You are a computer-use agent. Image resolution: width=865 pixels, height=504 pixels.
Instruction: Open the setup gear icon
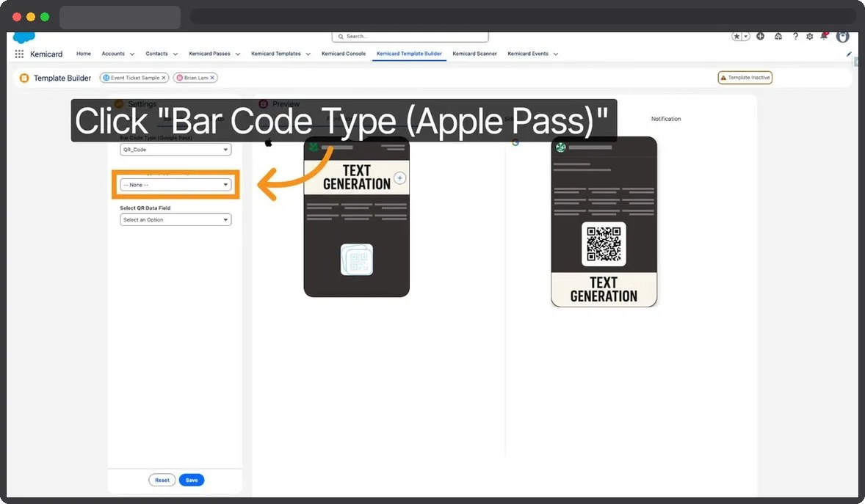(x=809, y=37)
